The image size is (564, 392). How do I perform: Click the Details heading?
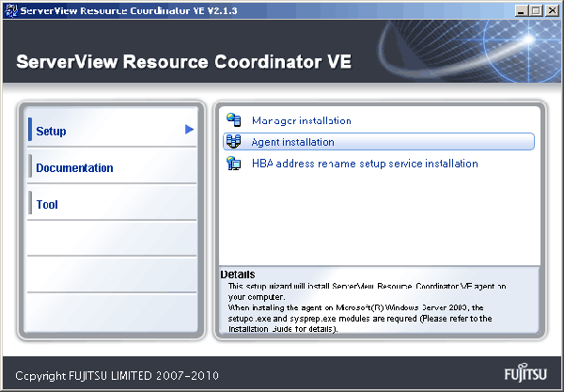(x=238, y=274)
